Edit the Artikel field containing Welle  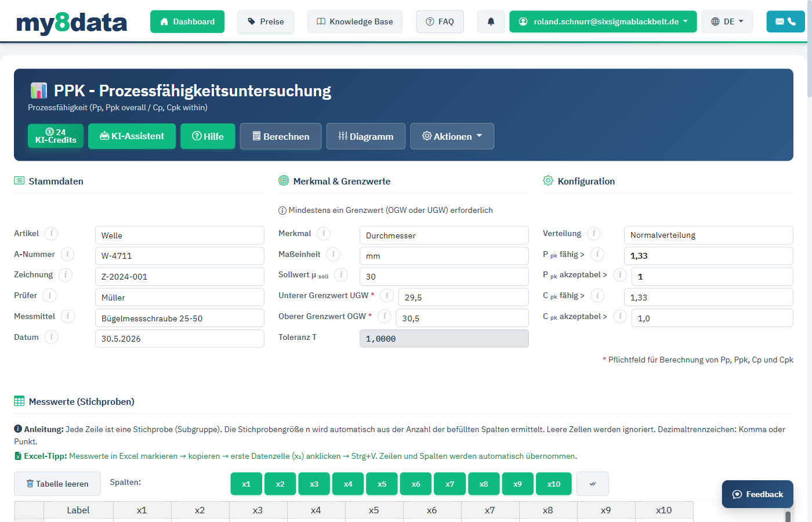pyautogui.click(x=180, y=235)
